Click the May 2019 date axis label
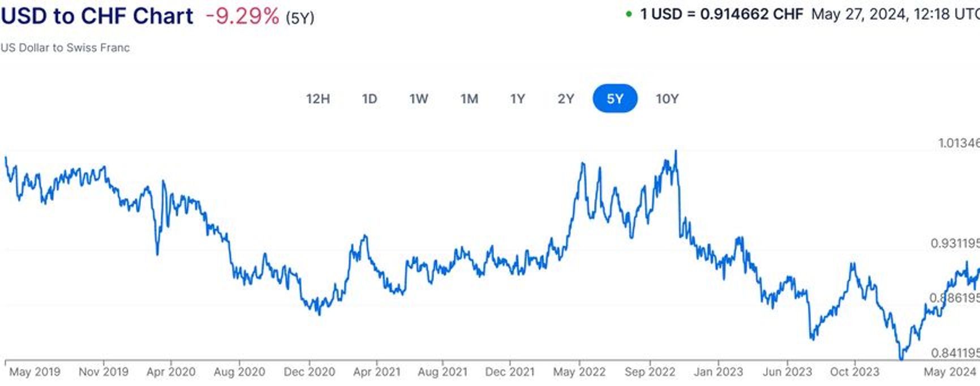The width and height of the screenshot is (980, 386). point(34,372)
